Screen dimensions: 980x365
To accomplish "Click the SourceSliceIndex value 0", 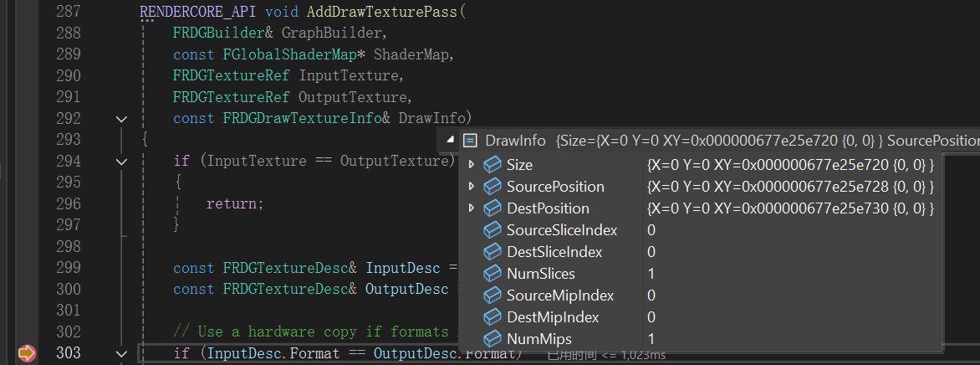I will 651,229.
